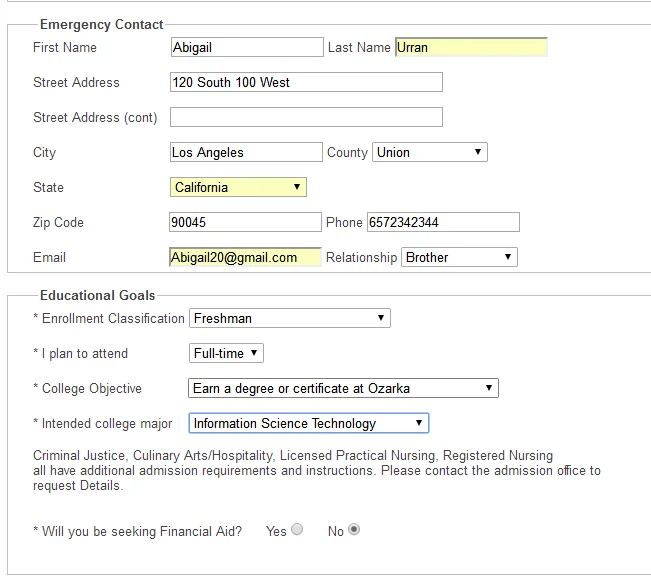Image resolution: width=651 pixels, height=576 pixels.
Task: Click the admission requirements notice text
Action: click(x=317, y=470)
